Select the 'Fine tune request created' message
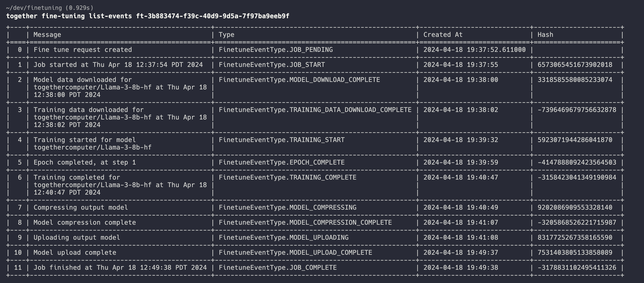 point(83,50)
